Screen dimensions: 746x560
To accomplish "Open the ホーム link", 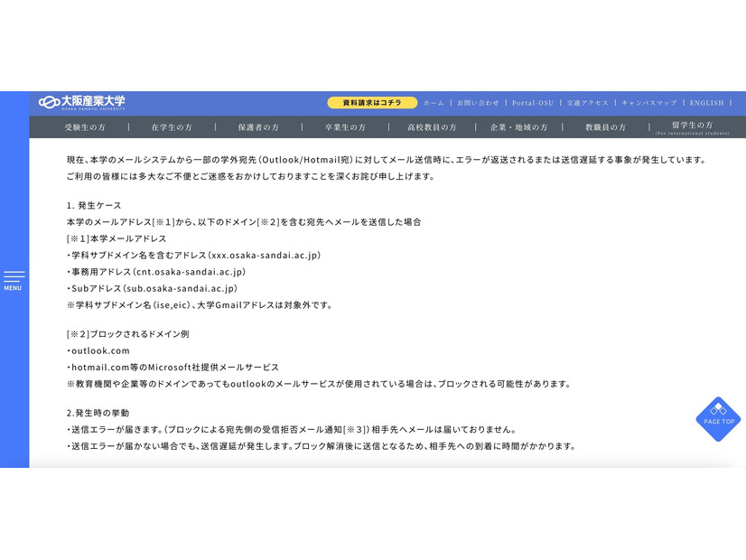I will coord(433,103).
